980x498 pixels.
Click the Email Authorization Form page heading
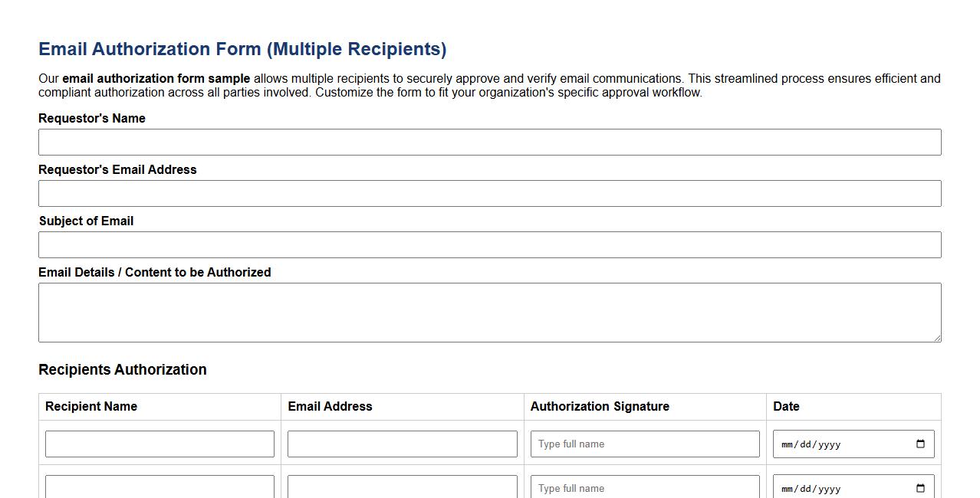[x=242, y=48]
